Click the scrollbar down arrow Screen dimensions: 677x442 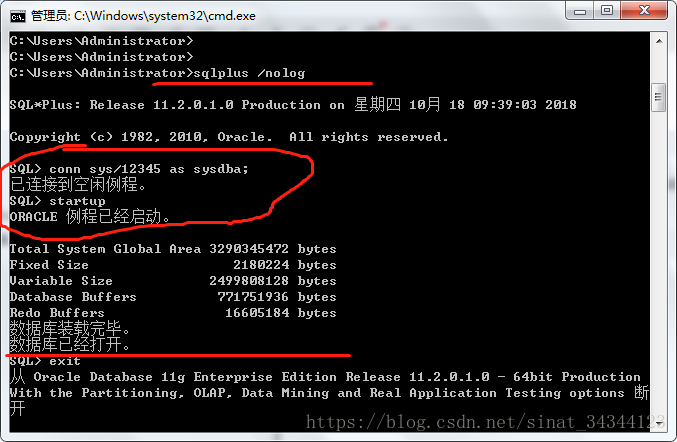click(x=659, y=423)
